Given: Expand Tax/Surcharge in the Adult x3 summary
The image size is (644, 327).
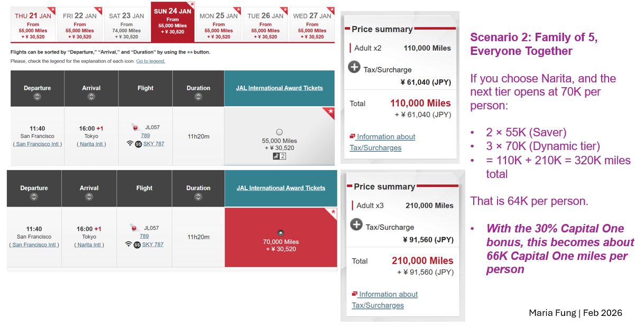Looking at the screenshot, I should pos(356,225).
